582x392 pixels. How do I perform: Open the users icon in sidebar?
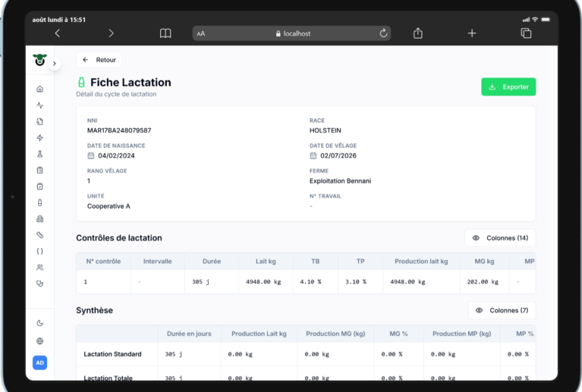coord(40,268)
